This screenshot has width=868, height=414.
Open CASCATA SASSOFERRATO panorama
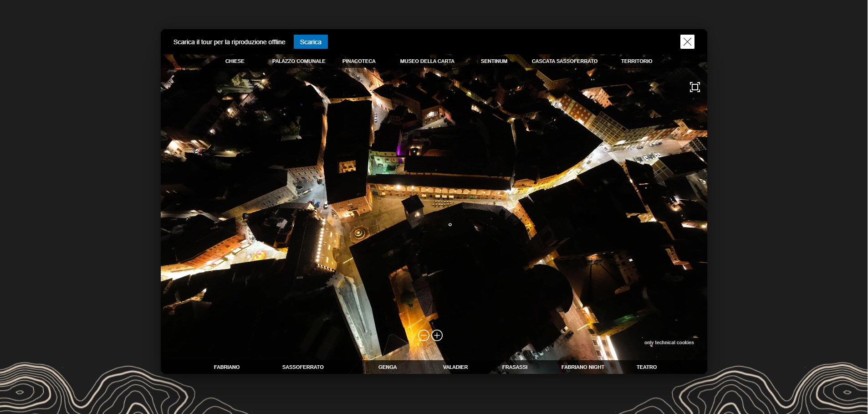coord(564,61)
